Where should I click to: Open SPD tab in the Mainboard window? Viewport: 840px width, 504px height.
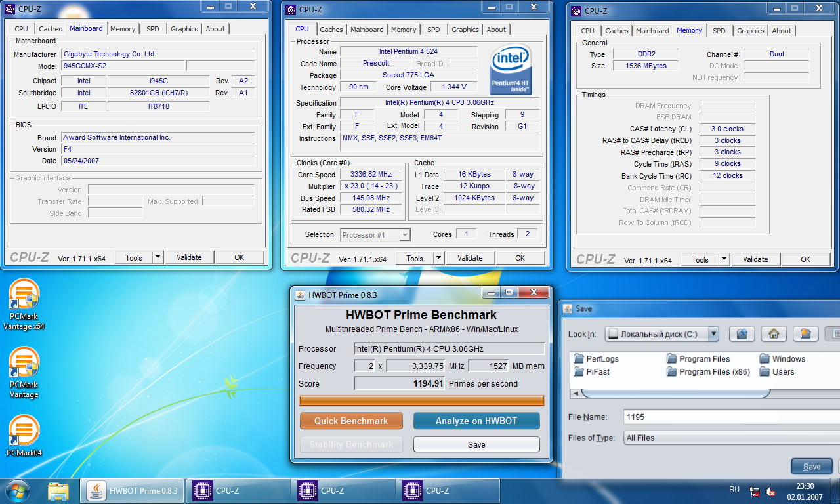pyautogui.click(x=152, y=29)
